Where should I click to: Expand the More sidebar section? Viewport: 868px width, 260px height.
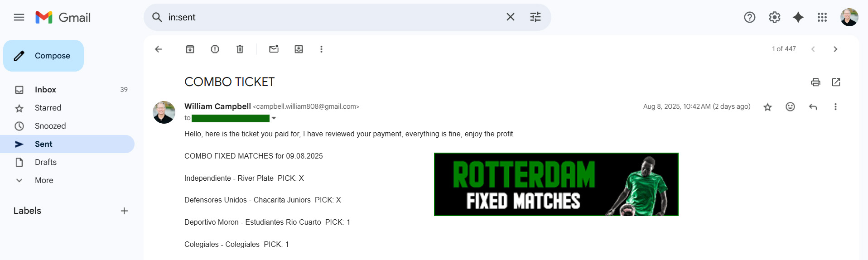[x=44, y=180]
